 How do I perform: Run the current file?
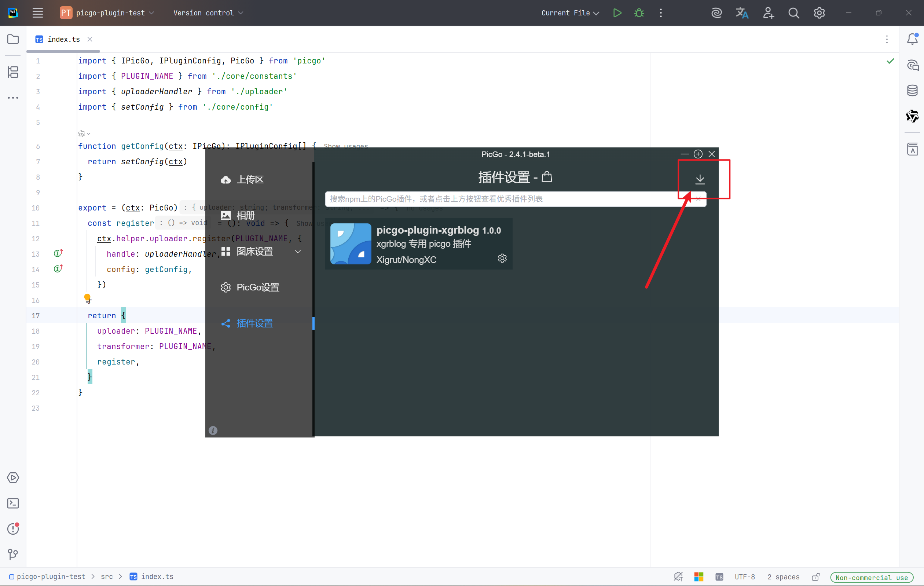pos(617,13)
